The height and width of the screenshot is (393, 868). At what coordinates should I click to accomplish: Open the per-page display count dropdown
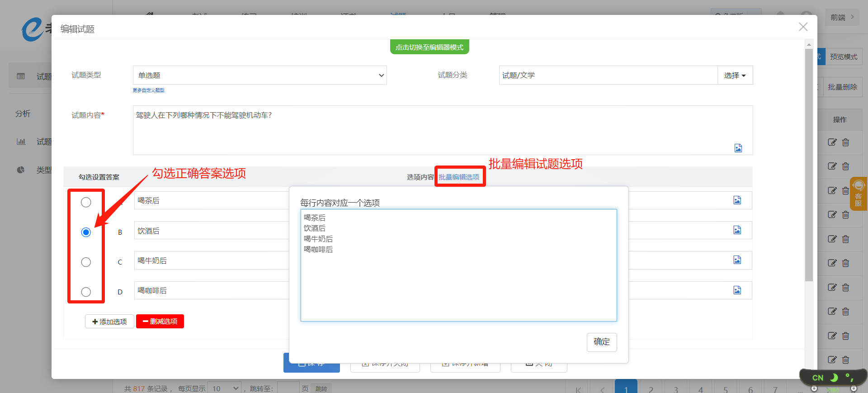click(225, 388)
